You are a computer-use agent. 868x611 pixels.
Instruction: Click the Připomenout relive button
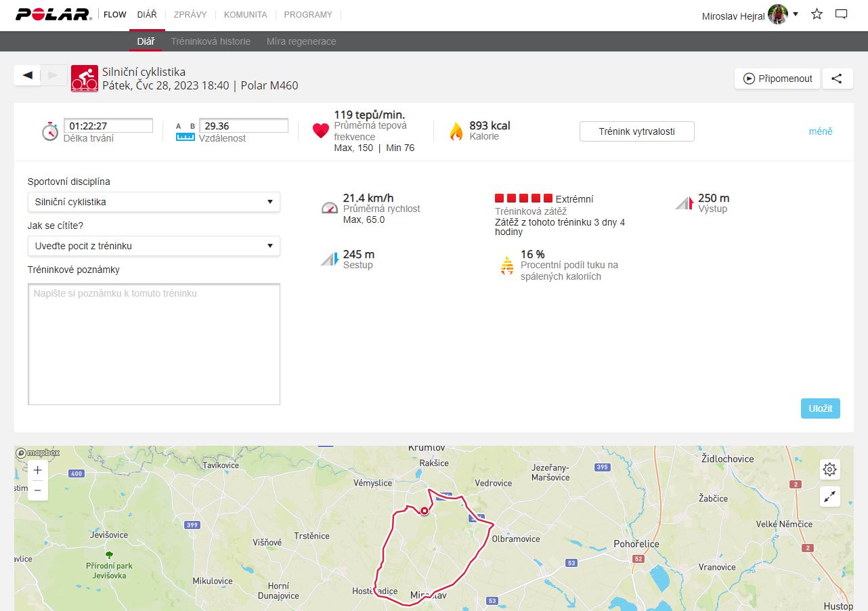point(777,79)
